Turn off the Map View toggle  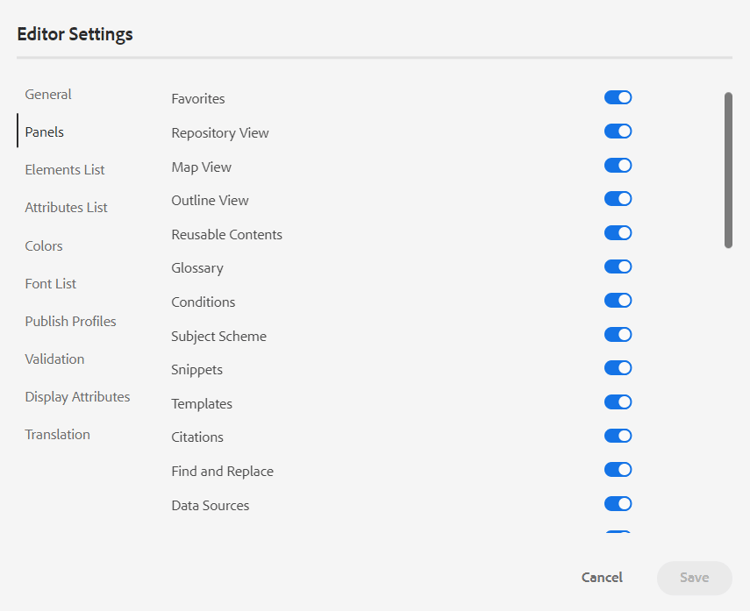point(618,165)
